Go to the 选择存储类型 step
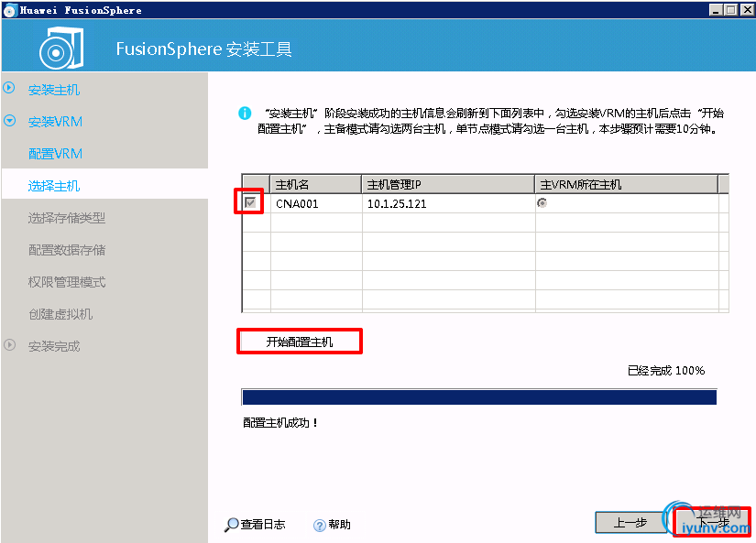The image size is (756, 543). (x=67, y=218)
